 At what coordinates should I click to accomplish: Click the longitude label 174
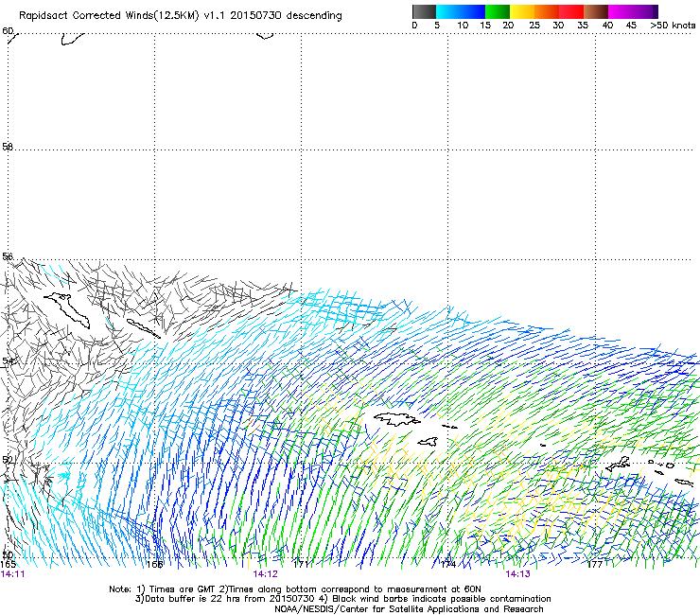tap(447, 565)
